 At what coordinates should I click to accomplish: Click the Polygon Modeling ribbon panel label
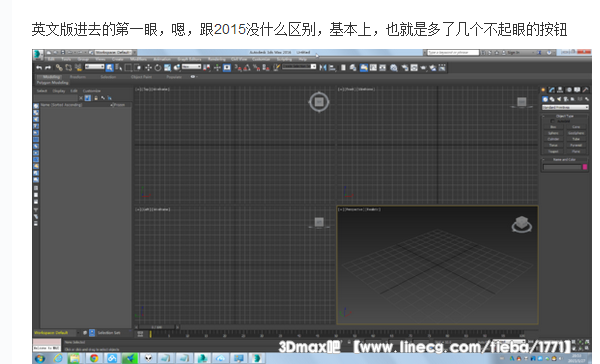coord(52,83)
